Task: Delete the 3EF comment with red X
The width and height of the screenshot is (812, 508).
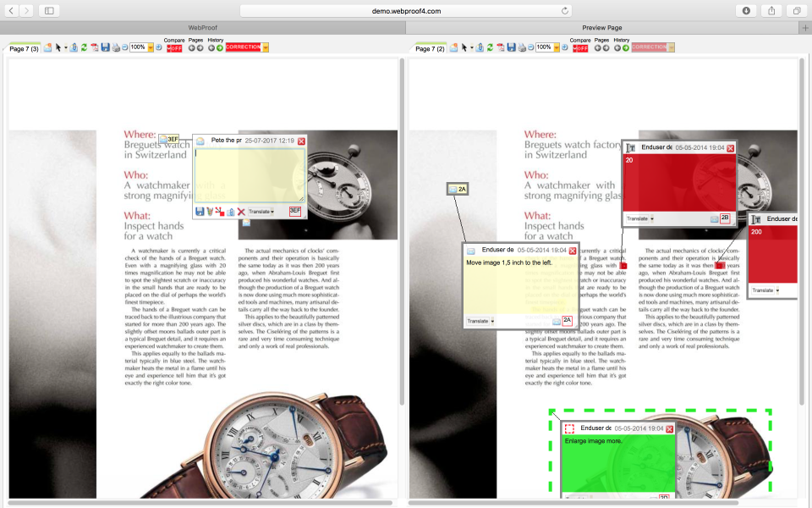Action: [241, 212]
